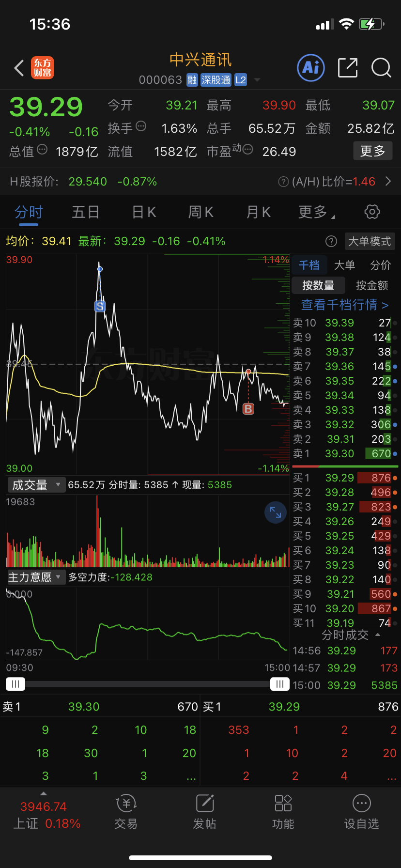Screen dimensions: 401x868
Task: Select the 分价 tab
Action: (x=381, y=265)
